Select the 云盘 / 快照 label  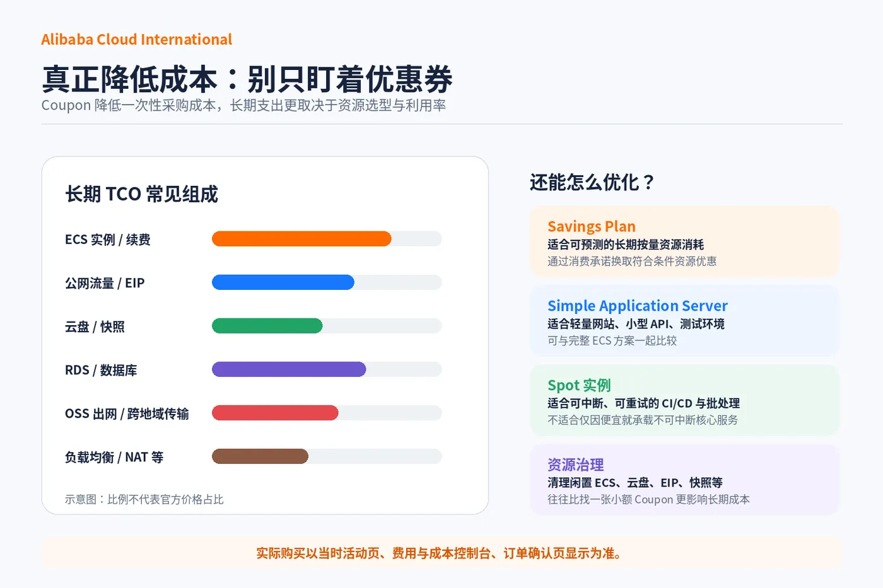pyautogui.click(x=95, y=326)
